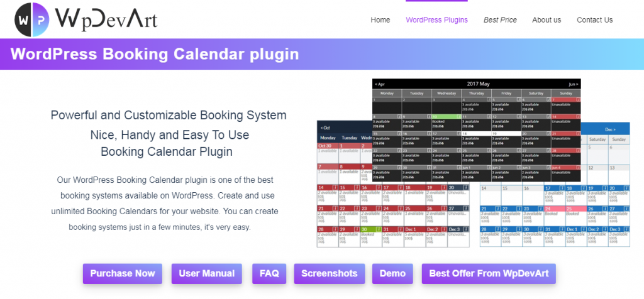Viewport: 644px width, 299px height.
Task: Click info icon on day 26 of blue calendar
Action: click(604, 209)
